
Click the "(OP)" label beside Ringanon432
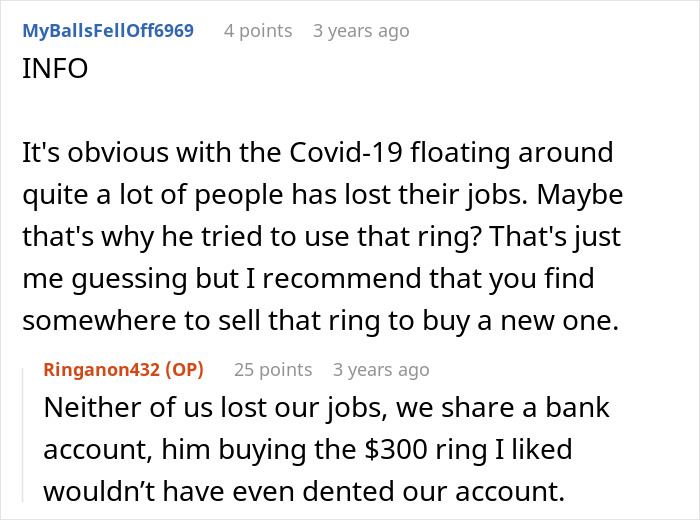[x=181, y=370]
